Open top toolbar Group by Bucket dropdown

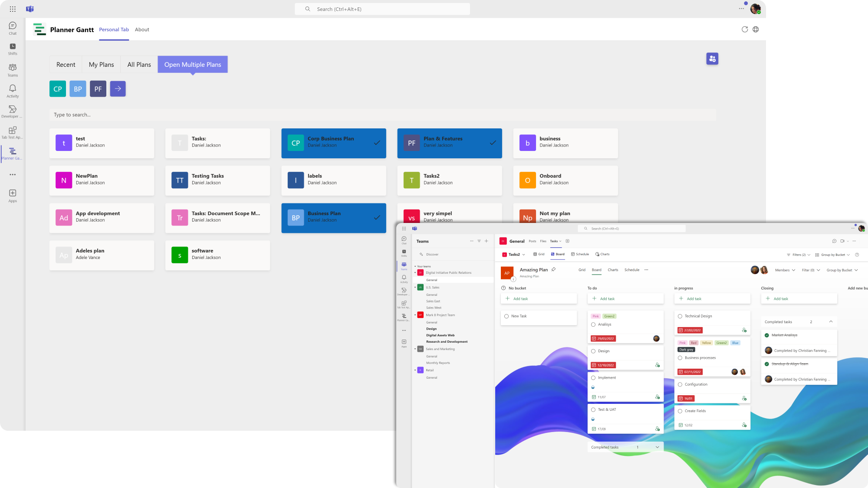click(832, 255)
